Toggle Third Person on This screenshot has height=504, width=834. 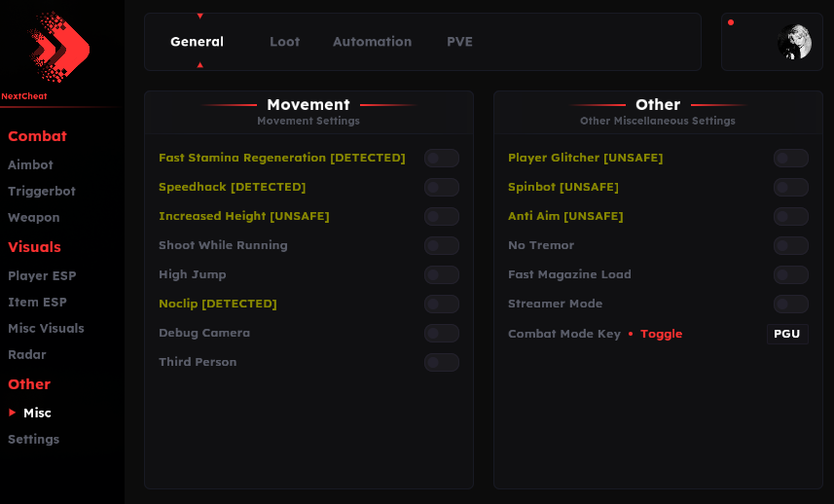441,362
